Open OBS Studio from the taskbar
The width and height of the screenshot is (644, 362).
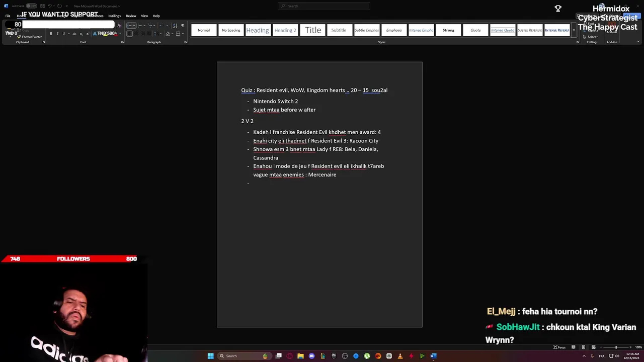coord(345,356)
